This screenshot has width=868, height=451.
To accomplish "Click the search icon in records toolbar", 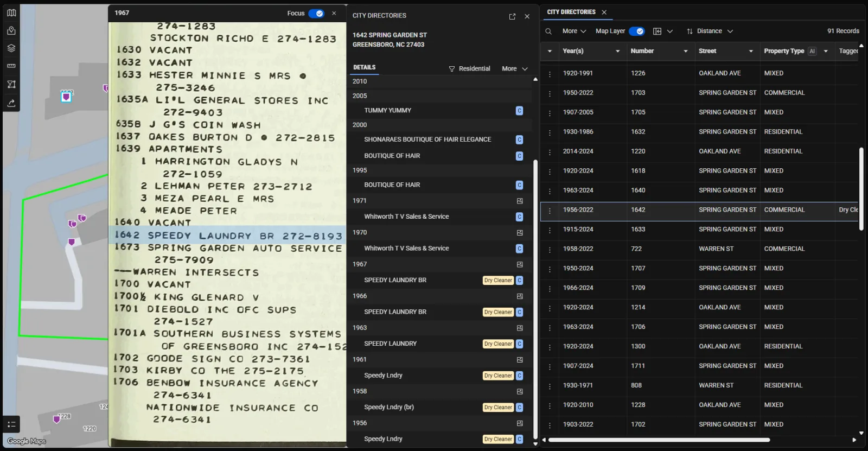I will [x=548, y=31].
